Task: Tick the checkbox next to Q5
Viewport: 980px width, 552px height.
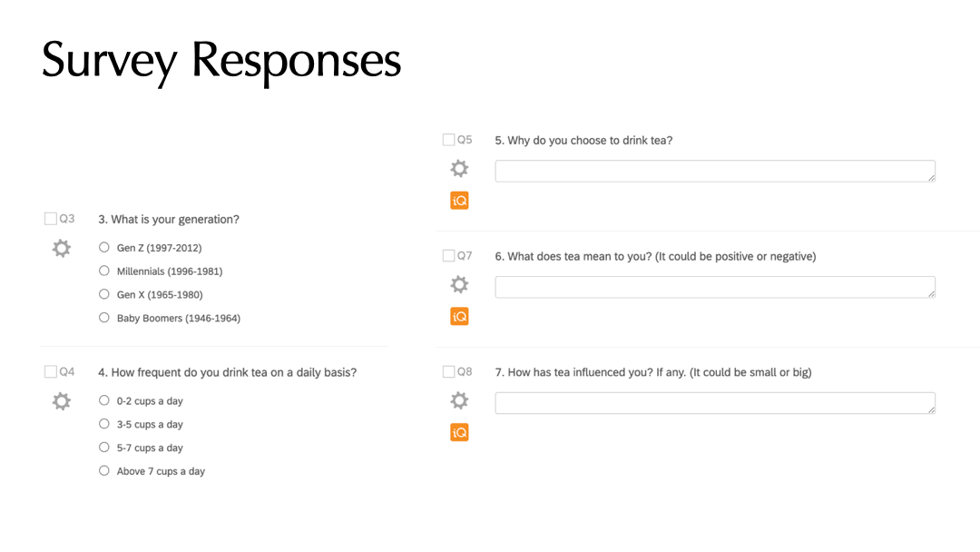Action: [x=449, y=140]
